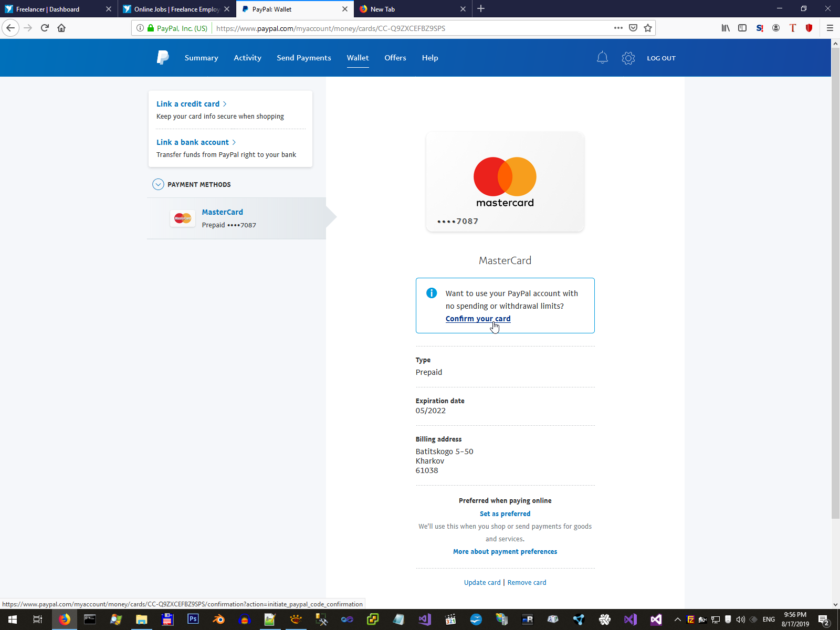Viewport: 840px width, 630px height.
Task: Open Blender from the taskbar
Action: 219,619
